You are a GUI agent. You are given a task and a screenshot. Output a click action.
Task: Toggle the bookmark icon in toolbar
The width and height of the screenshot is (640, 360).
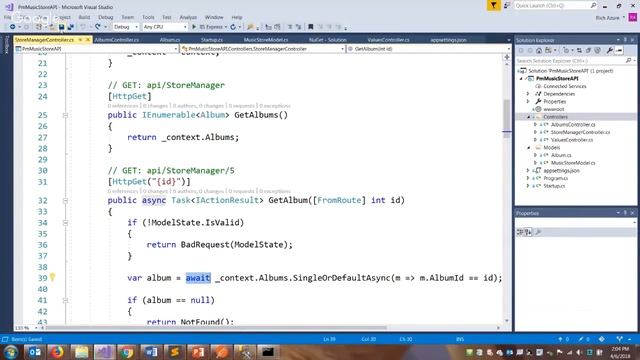[311, 27]
